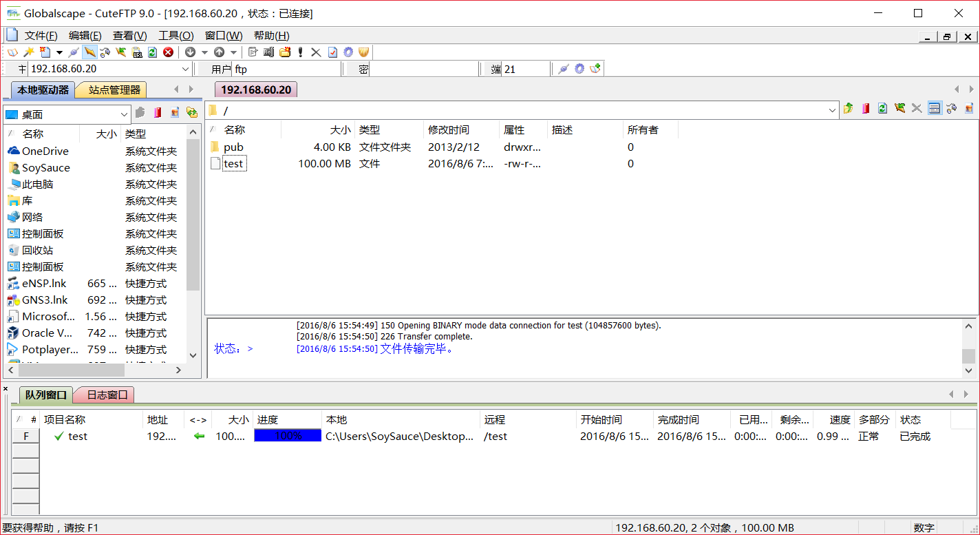The width and height of the screenshot is (980, 535).
Task: Go to parent folder icon in the remote pane
Action: [x=848, y=108]
